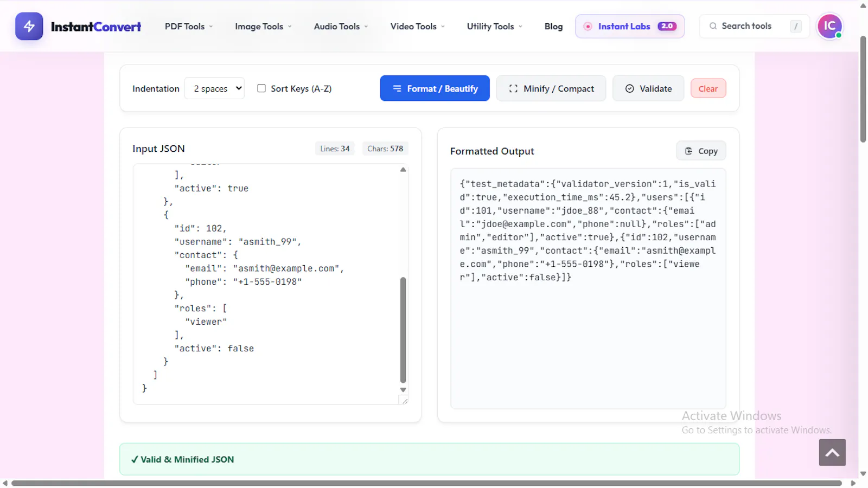Viewport: 868px width, 488px height.
Task: Open Instant Labs 2.0
Action: click(630, 26)
